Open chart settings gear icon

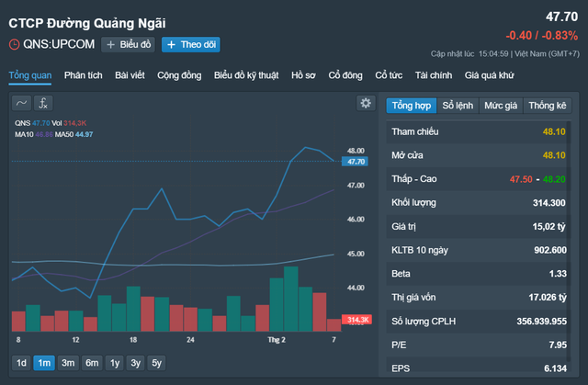366,104
